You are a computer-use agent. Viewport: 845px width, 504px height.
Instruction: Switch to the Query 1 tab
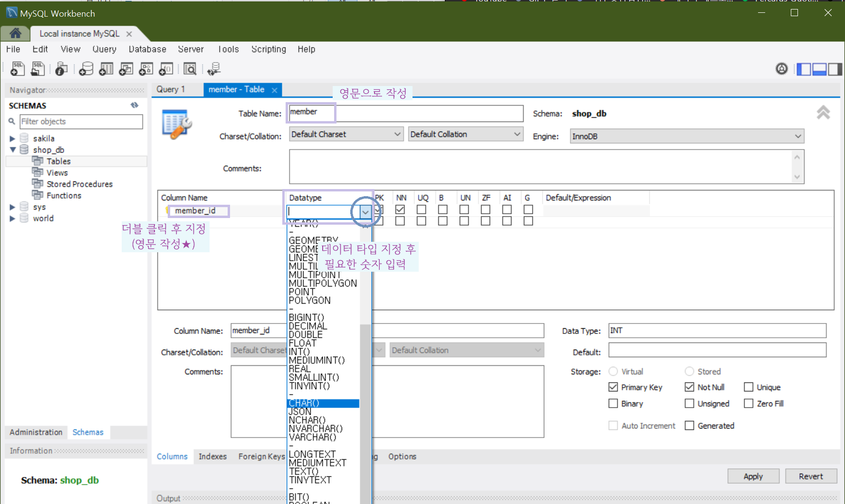point(171,89)
